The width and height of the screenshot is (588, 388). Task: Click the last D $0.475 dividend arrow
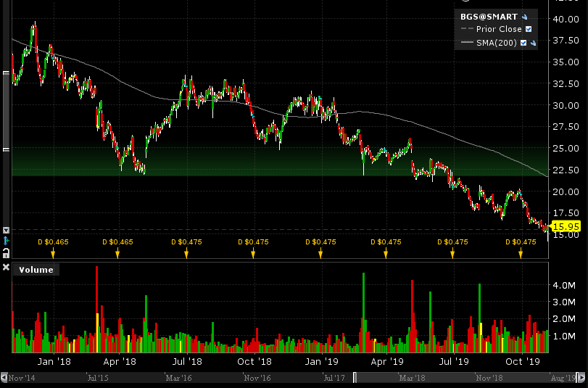(x=520, y=253)
